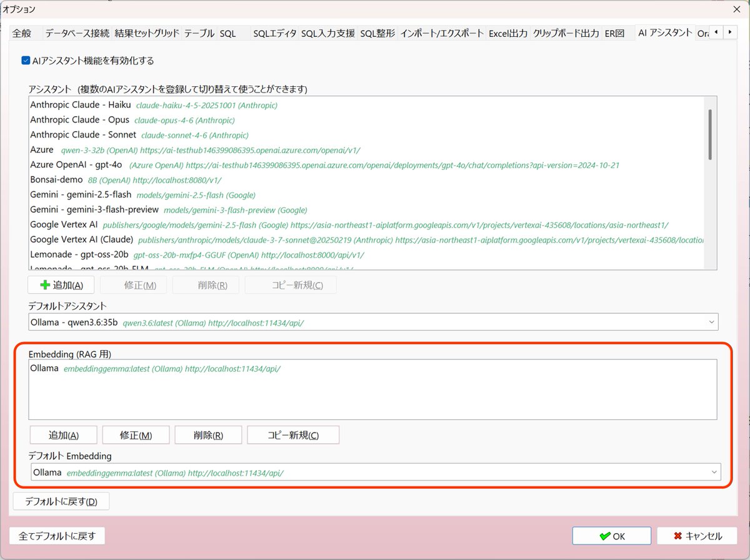Image resolution: width=750 pixels, height=560 pixels.
Task: Click the Embedding 削除(R) button
Action: (209, 435)
